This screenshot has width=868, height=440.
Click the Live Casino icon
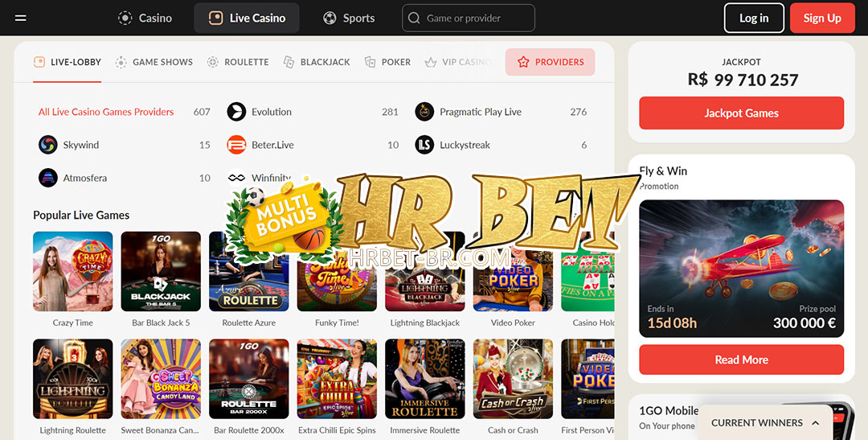(x=215, y=18)
